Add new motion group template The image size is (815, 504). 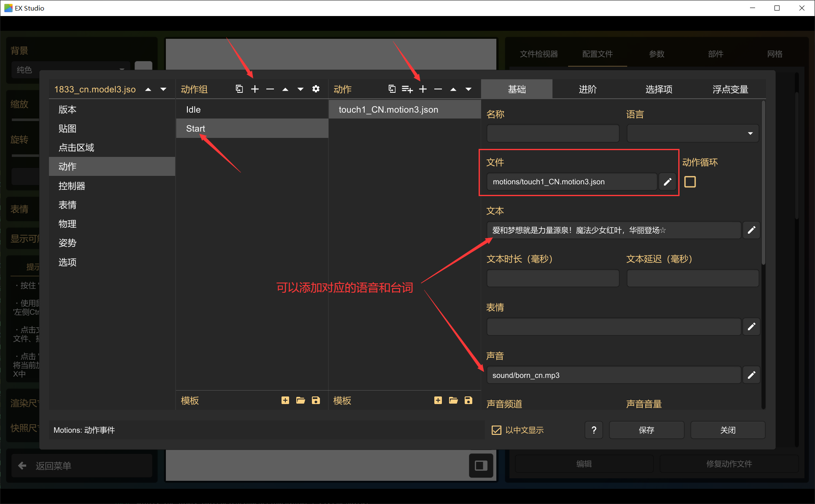click(x=285, y=400)
